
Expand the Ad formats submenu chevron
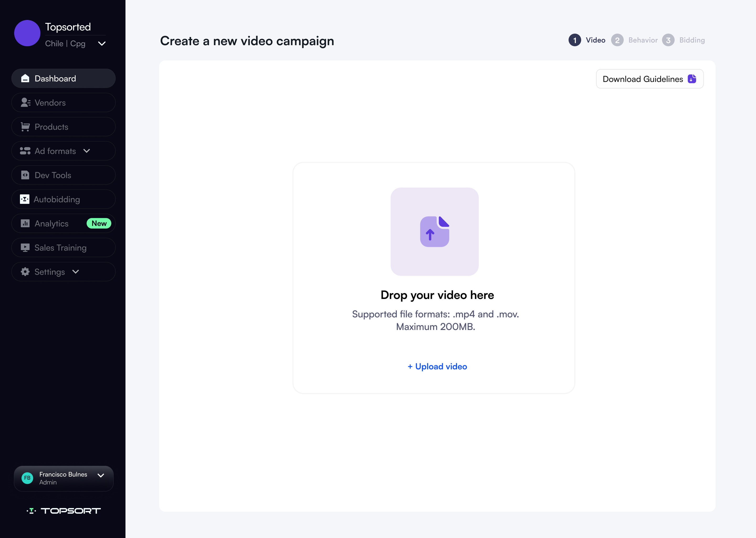pos(87,151)
